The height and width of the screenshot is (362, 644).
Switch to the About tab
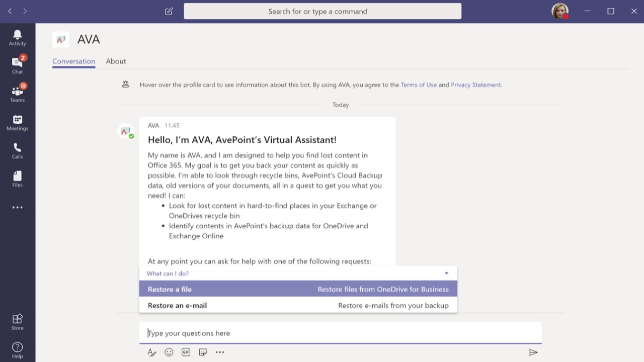point(116,61)
